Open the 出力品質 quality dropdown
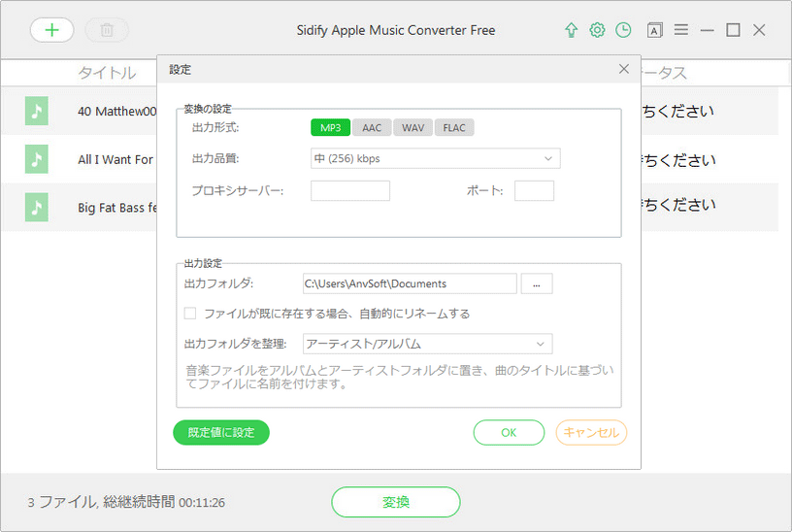 [x=436, y=158]
